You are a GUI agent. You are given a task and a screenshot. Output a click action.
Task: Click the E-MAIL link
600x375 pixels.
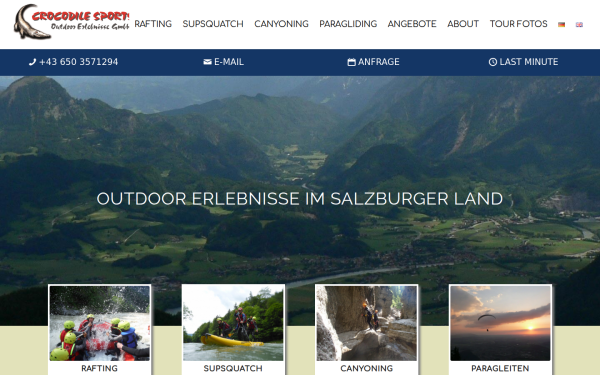click(229, 62)
